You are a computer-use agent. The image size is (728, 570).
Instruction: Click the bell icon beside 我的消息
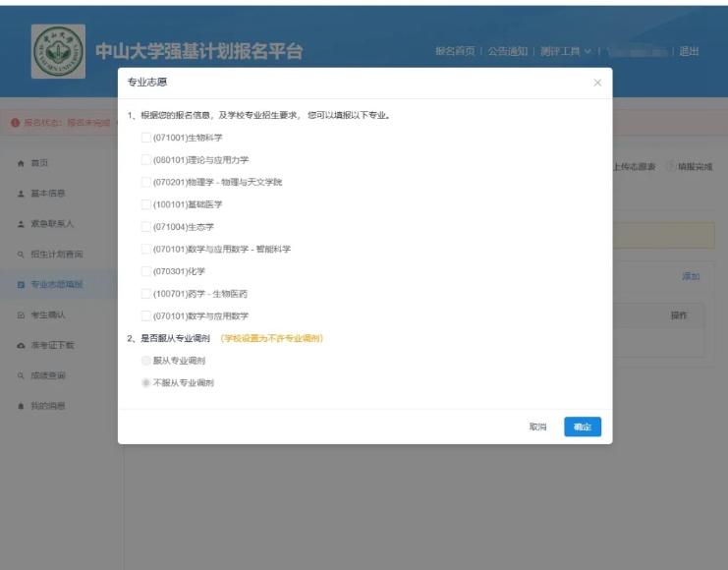pyautogui.click(x=22, y=407)
